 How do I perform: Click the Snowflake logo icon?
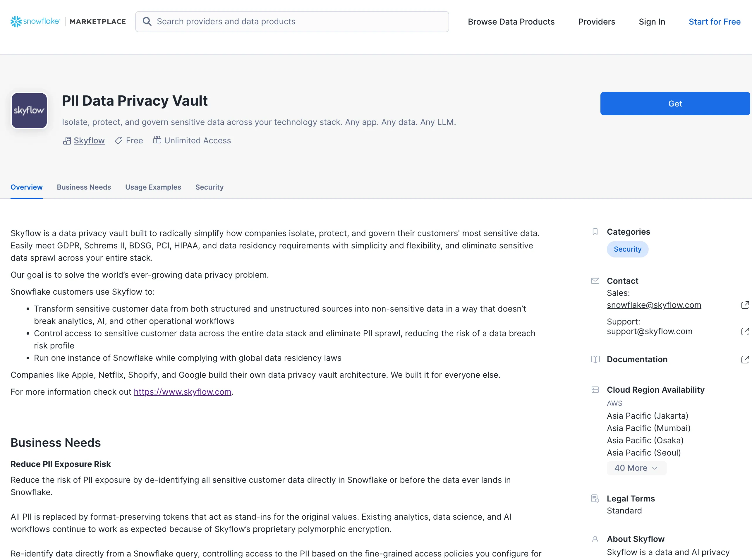coord(16,22)
